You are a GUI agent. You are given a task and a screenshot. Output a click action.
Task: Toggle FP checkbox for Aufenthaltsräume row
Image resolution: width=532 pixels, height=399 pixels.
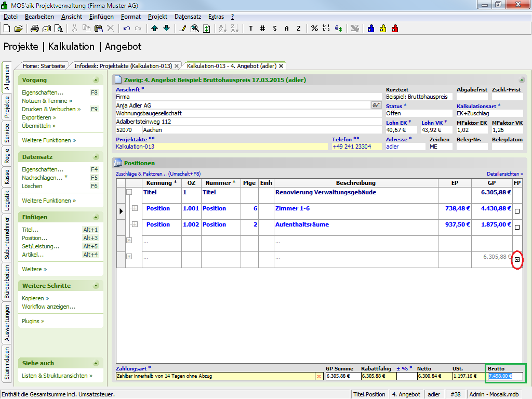pyautogui.click(x=517, y=228)
